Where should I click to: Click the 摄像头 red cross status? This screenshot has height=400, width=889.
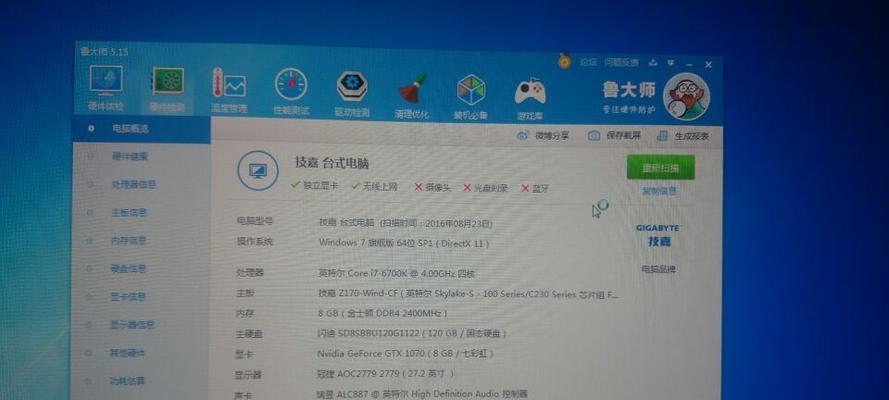coord(433,188)
